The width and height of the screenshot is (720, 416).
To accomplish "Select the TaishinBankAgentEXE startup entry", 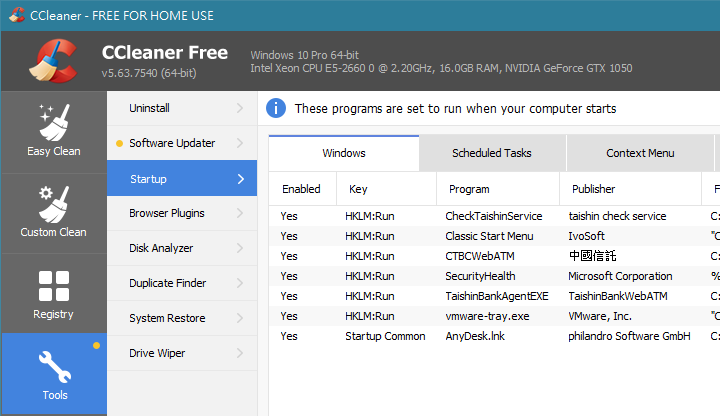I will [495, 296].
